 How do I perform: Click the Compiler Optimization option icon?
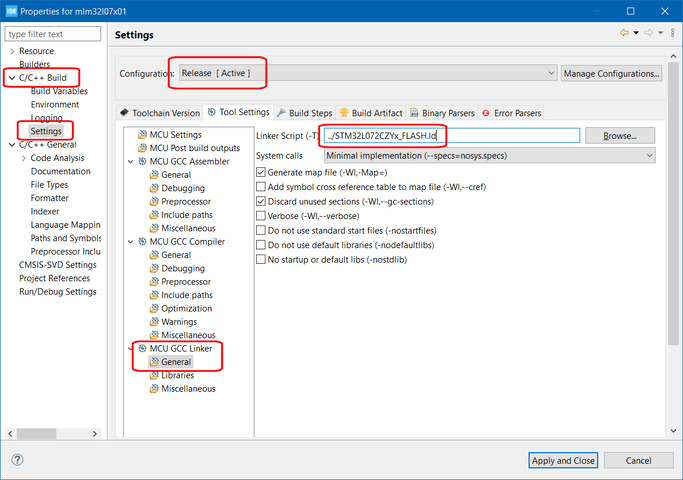pos(154,308)
